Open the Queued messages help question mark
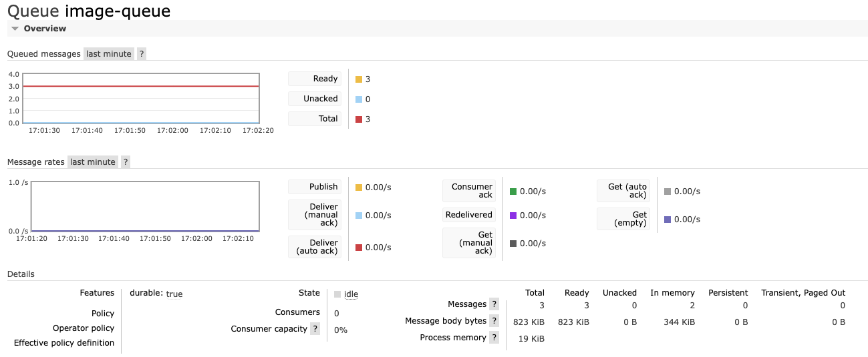This screenshot has height=357, width=868. click(142, 54)
